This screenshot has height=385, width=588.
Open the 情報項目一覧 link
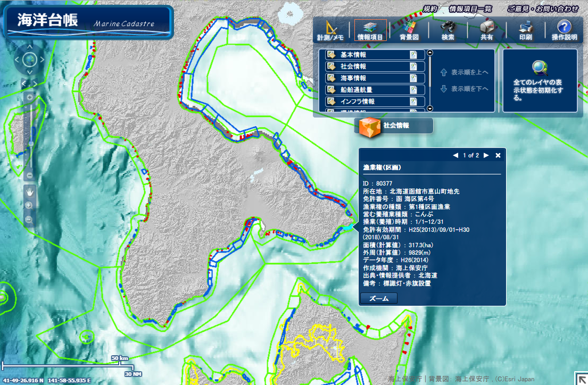click(x=470, y=9)
